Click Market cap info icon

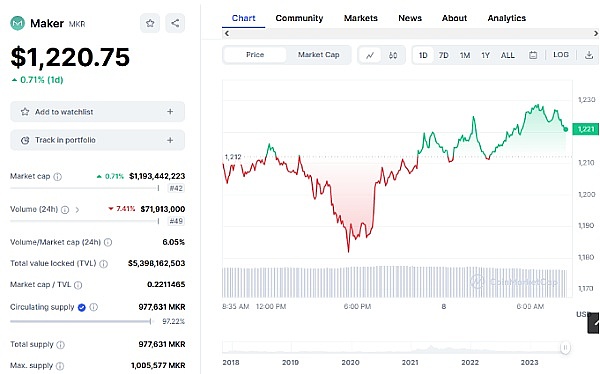point(57,176)
